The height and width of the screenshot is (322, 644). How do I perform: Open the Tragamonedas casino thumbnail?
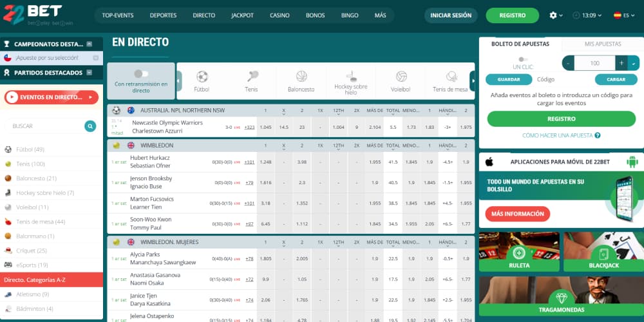561,296
